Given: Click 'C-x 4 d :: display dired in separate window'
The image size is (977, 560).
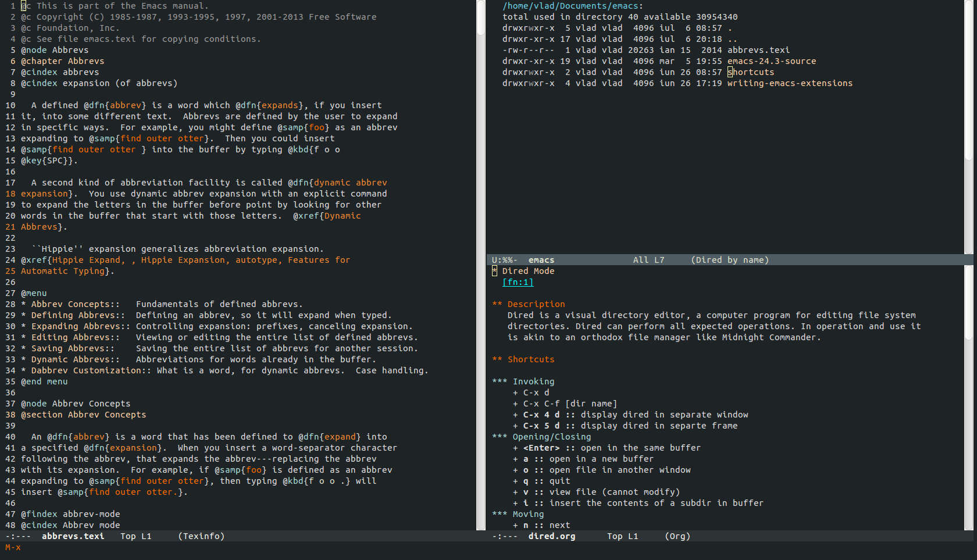Looking at the screenshot, I should pos(630,415).
